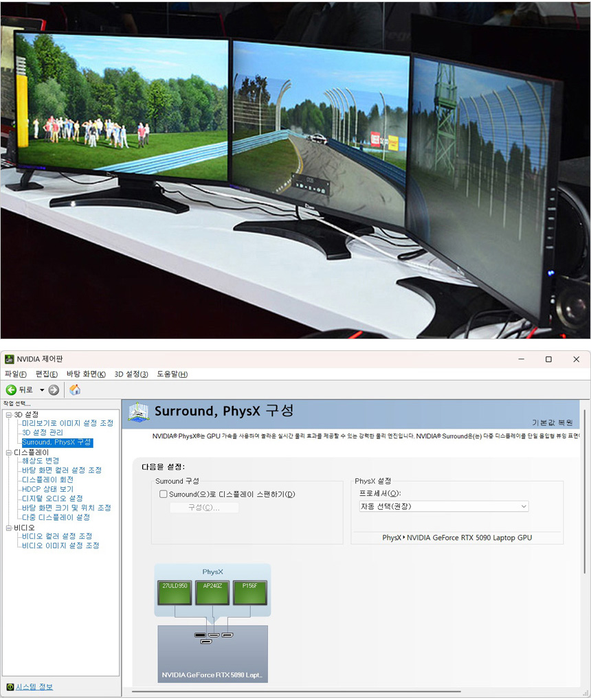Viewport: 591px width, 700px height.
Task: Open the 파일(F) menu
Action: click(x=15, y=374)
